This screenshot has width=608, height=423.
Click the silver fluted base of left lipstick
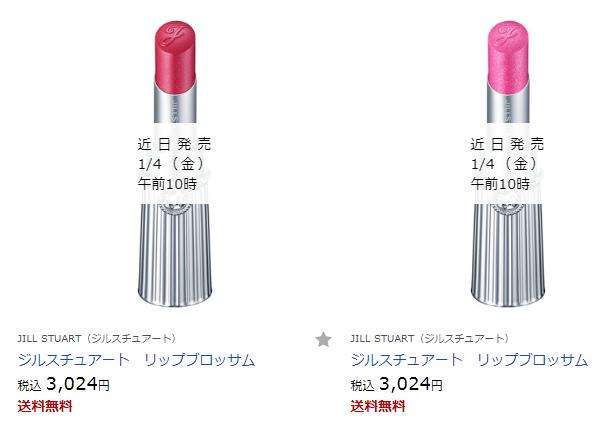[x=175, y=255]
